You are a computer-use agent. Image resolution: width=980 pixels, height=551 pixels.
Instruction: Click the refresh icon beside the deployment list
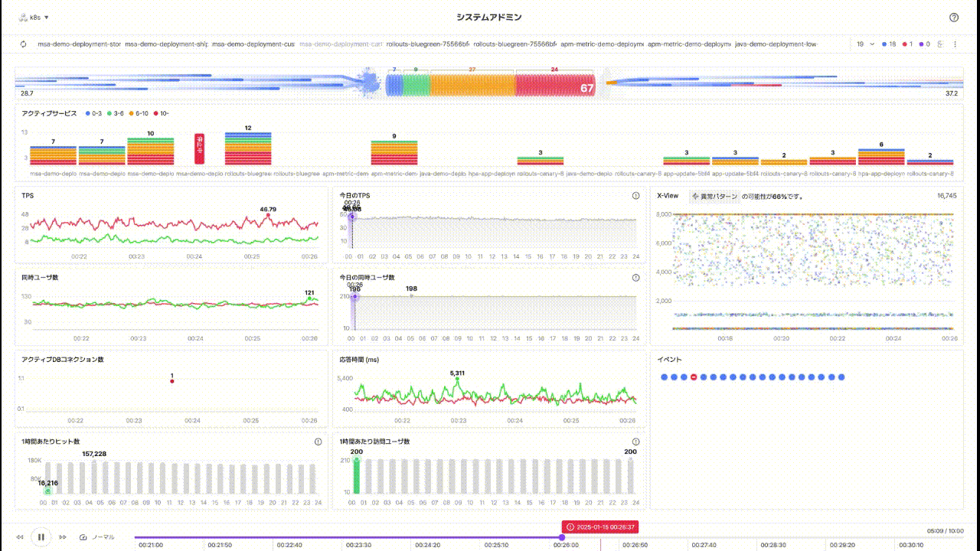click(x=23, y=44)
